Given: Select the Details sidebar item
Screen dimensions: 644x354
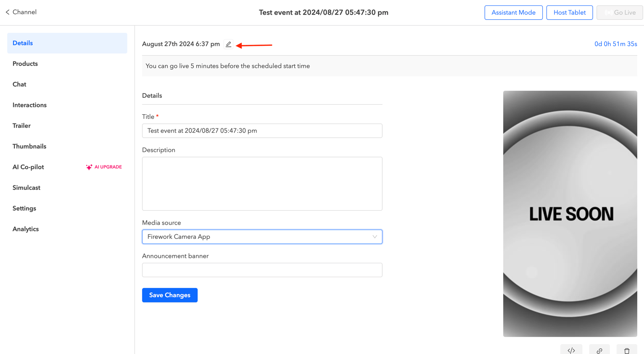Looking at the screenshot, I should [x=23, y=43].
